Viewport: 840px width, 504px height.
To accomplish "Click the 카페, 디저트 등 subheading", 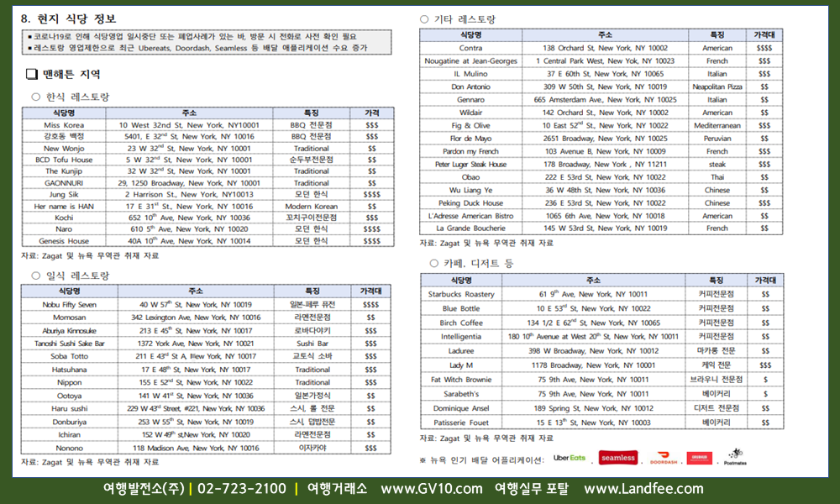I will (x=479, y=264).
